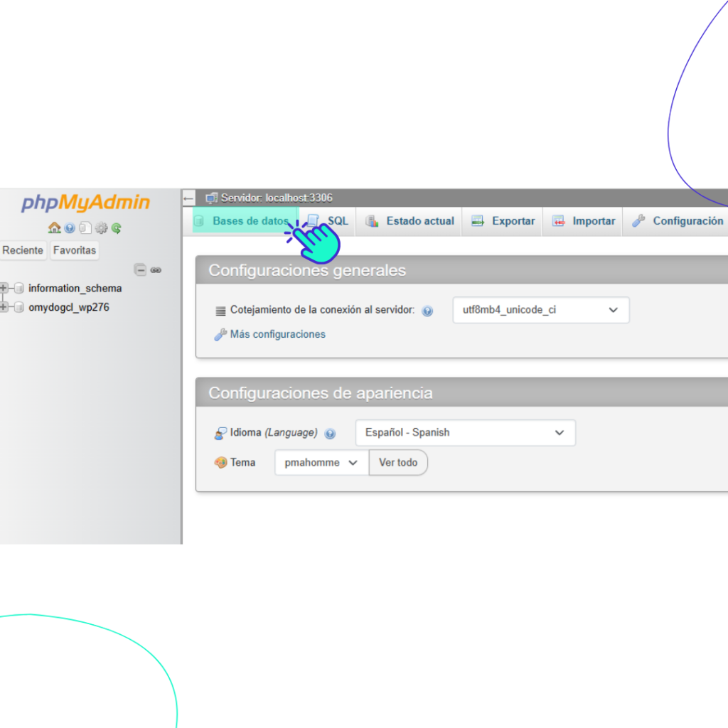
Task: Click help icon next to Cotejamiento label
Action: [x=427, y=311]
